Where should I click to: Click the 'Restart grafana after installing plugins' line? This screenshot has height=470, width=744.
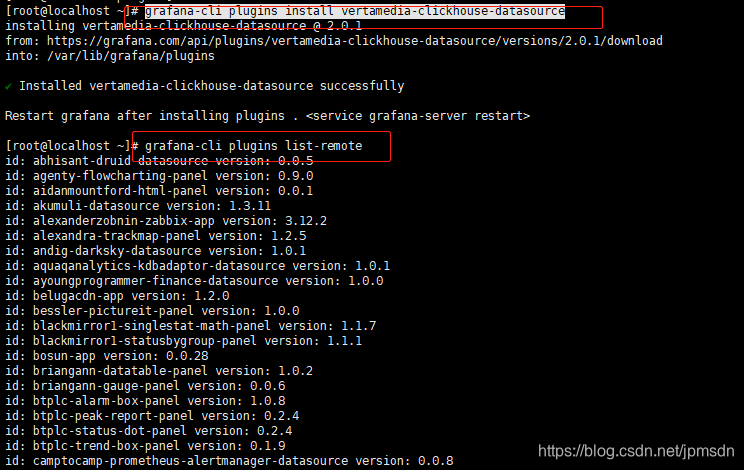click(267, 116)
